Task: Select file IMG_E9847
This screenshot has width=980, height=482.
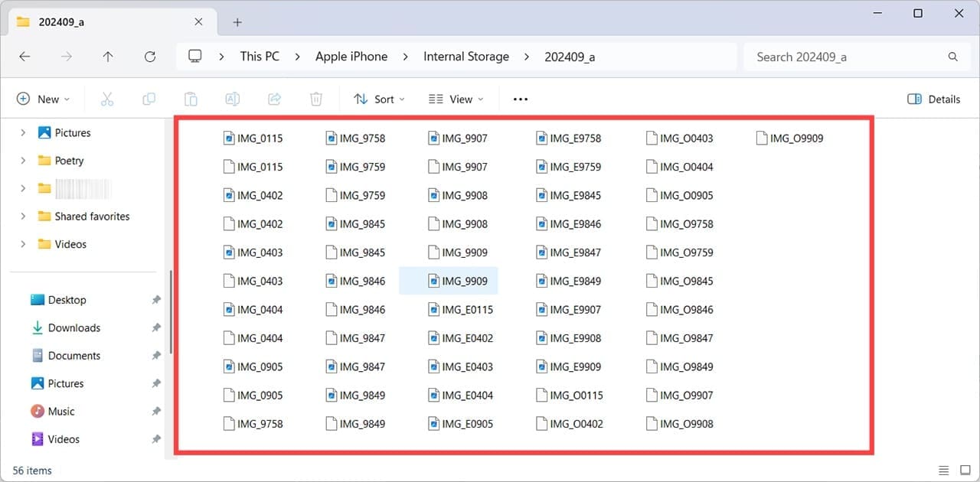Action: pyautogui.click(x=568, y=252)
